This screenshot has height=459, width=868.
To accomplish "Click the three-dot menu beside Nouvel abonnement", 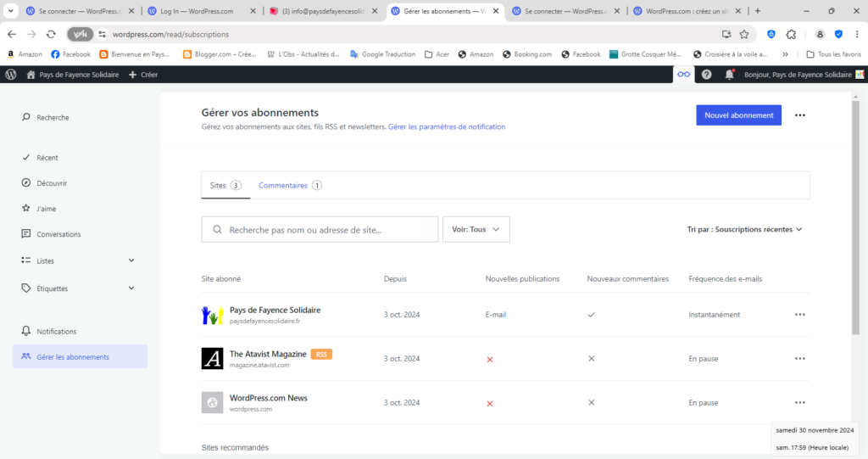I will point(799,115).
